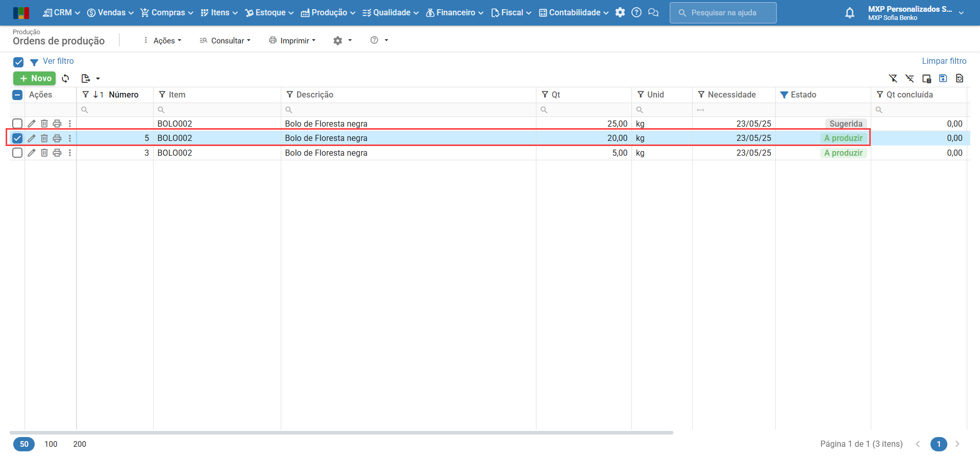Open filter icon on Item column
Viewport: 980px width, 459px height.
click(162, 94)
